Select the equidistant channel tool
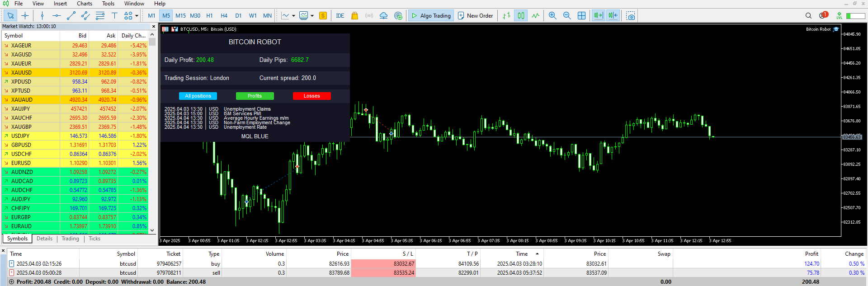 click(85, 16)
